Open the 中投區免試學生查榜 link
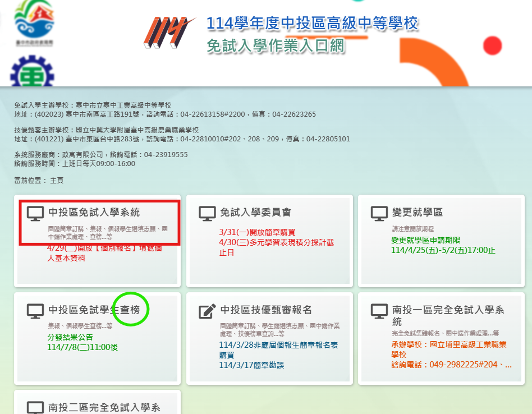This screenshot has width=532, height=414. pyautogui.click(x=94, y=310)
